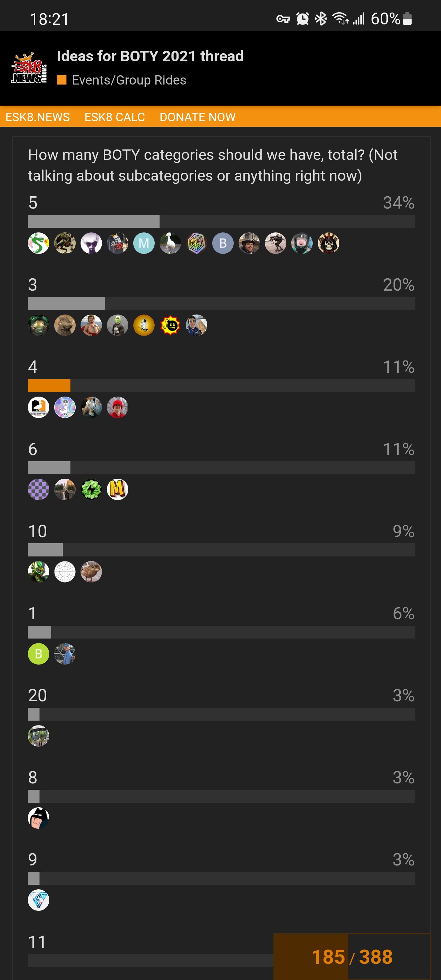Open the ESK8 News forums logo
Image resolution: width=441 pixels, height=980 pixels.
[x=29, y=68]
